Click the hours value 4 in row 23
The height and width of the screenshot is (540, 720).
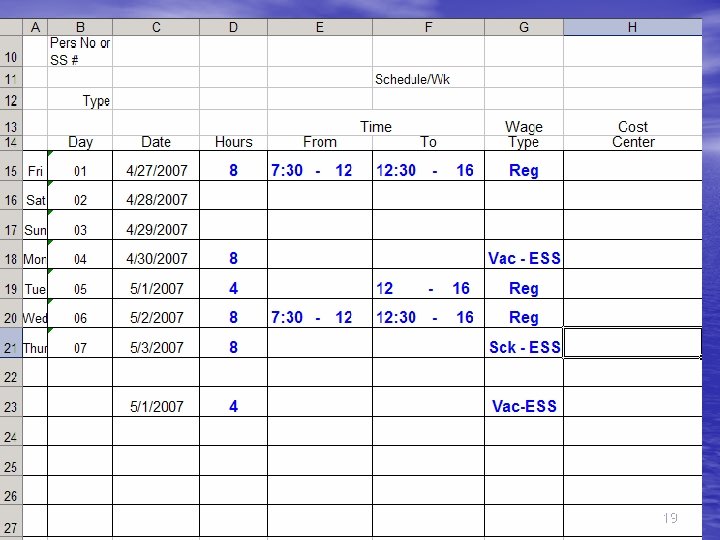click(233, 402)
